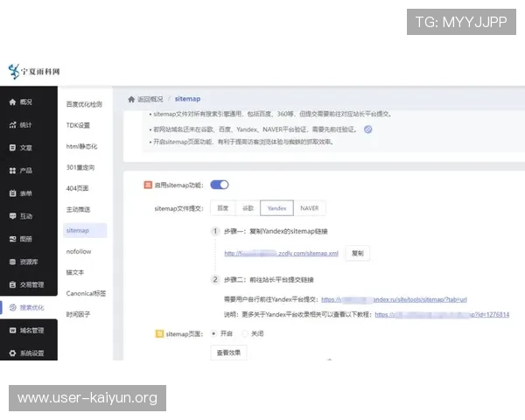Screen dimensions: 525x420
Task: Click the chart icon beside 统计
Action: pos(12,125)
